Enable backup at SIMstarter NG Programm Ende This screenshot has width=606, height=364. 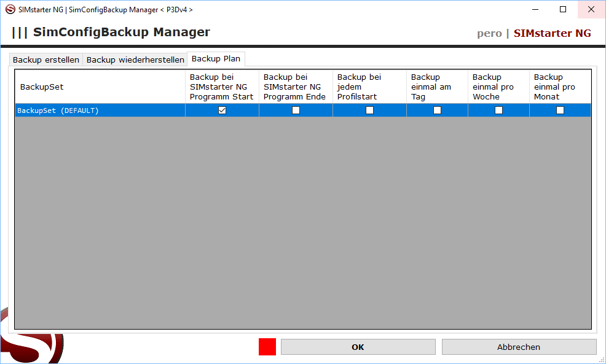(296, 110)
